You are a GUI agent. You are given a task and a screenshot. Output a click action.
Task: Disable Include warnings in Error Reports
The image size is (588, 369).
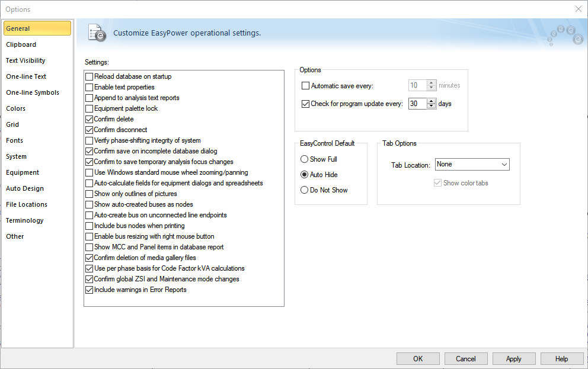(x=90, y=290)
